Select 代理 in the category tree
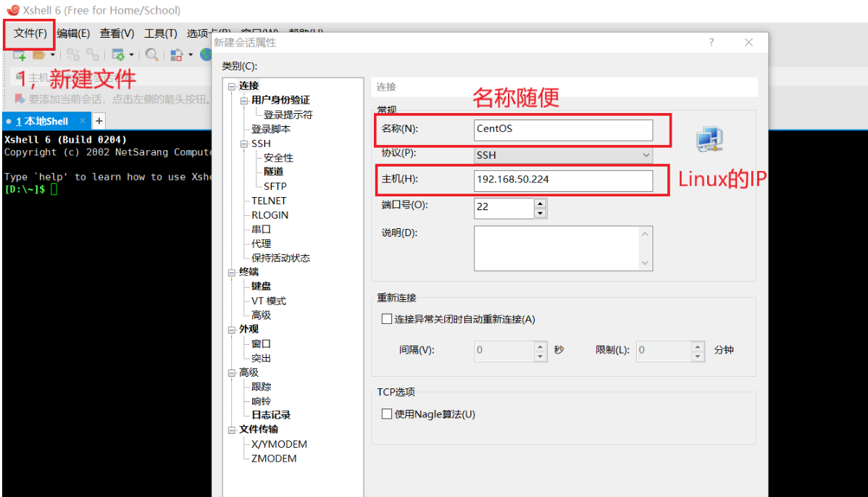Screen dimensions: 868x497 pyautogui.click(x=261, y=243)
